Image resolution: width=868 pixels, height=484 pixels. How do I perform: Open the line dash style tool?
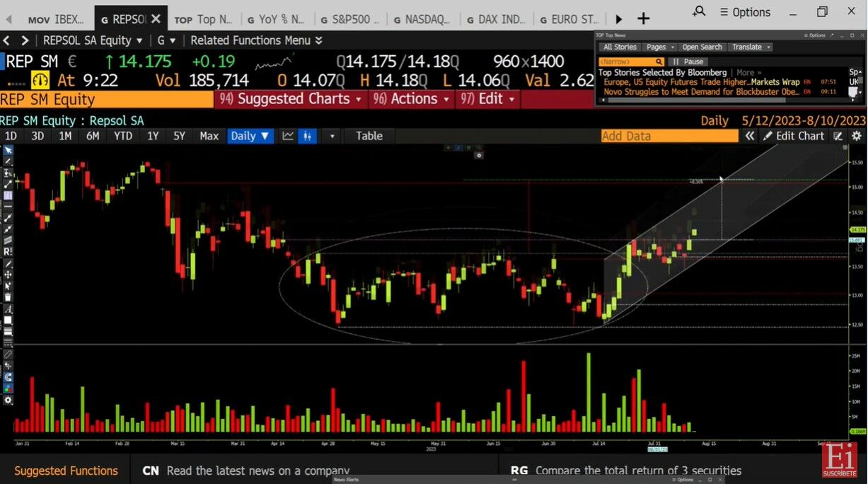click(x=8, y=343)
